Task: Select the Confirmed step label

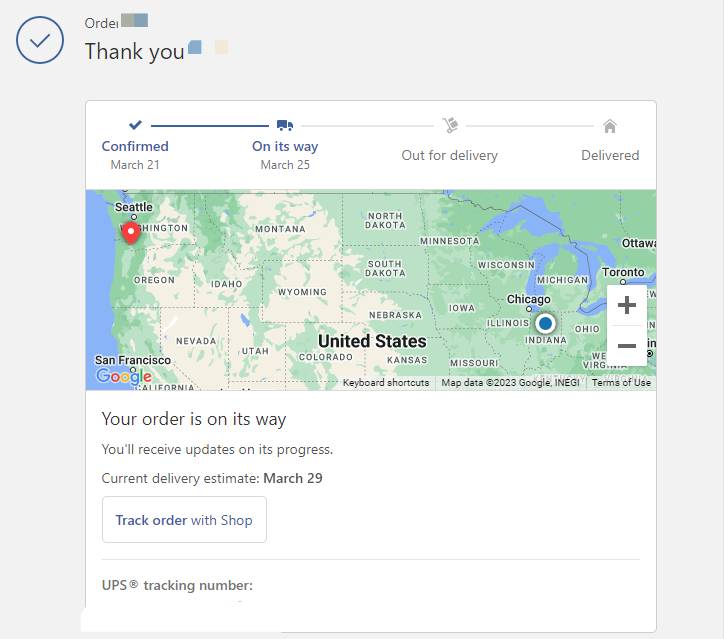Action: tap(135, 146)
